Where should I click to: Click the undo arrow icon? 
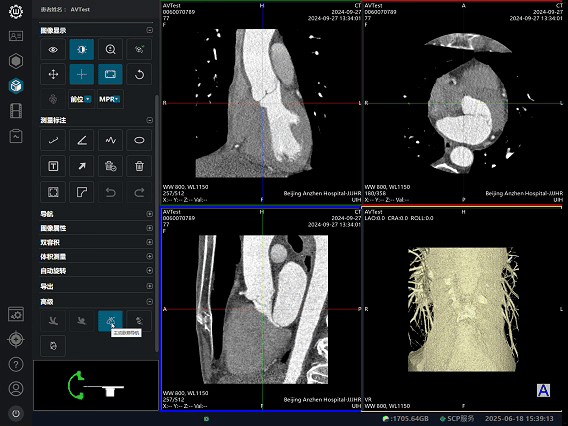pyautogui.click(x=110, y=192)
